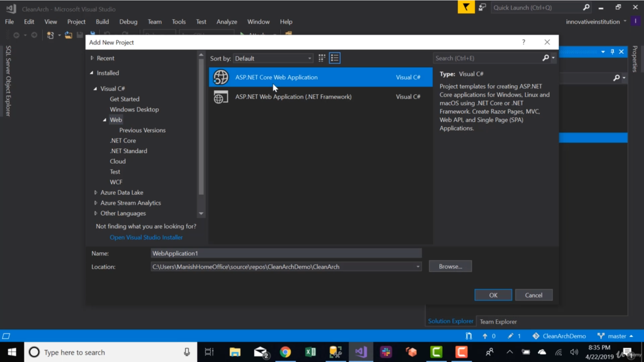Screen dimensions: 644x362
Task: Expand the Other Languages node
Action: click(96, 213)
